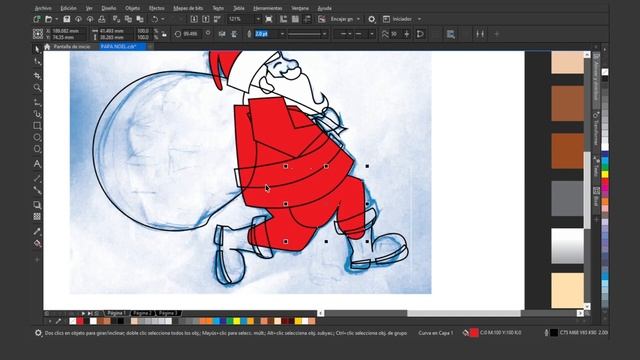This screenshot has height=360, width=640.
Task: Open the outline width dropdown
Action: (x=282, y=34)
